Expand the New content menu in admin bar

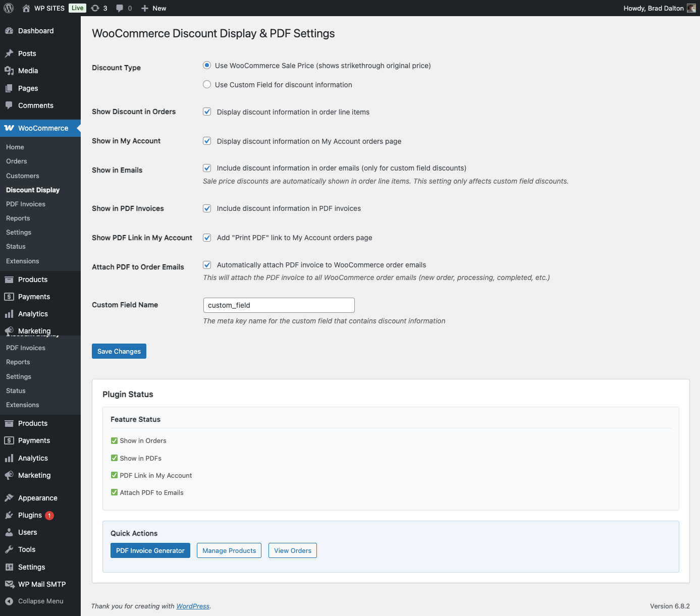[154, 8]
